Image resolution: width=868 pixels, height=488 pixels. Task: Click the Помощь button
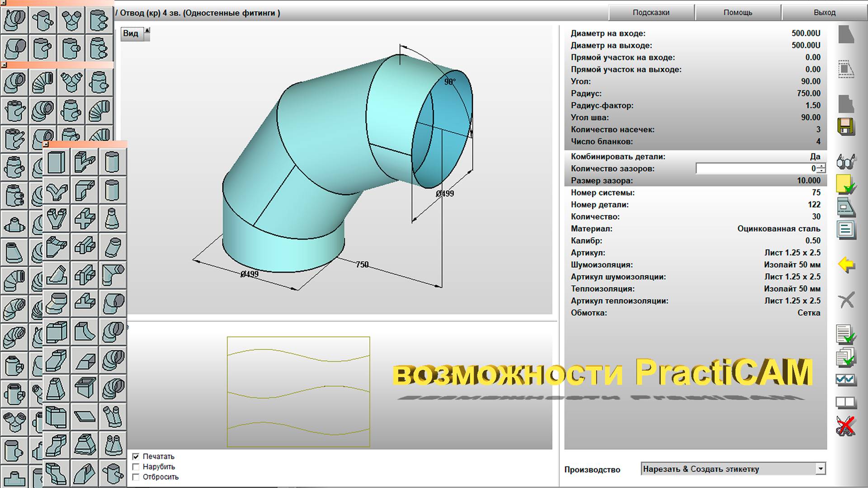[738, 12]
